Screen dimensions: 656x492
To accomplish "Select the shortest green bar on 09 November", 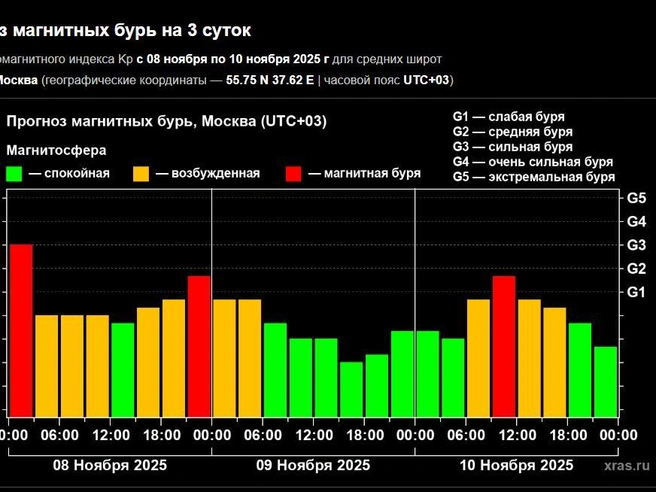I will [351, 390].
